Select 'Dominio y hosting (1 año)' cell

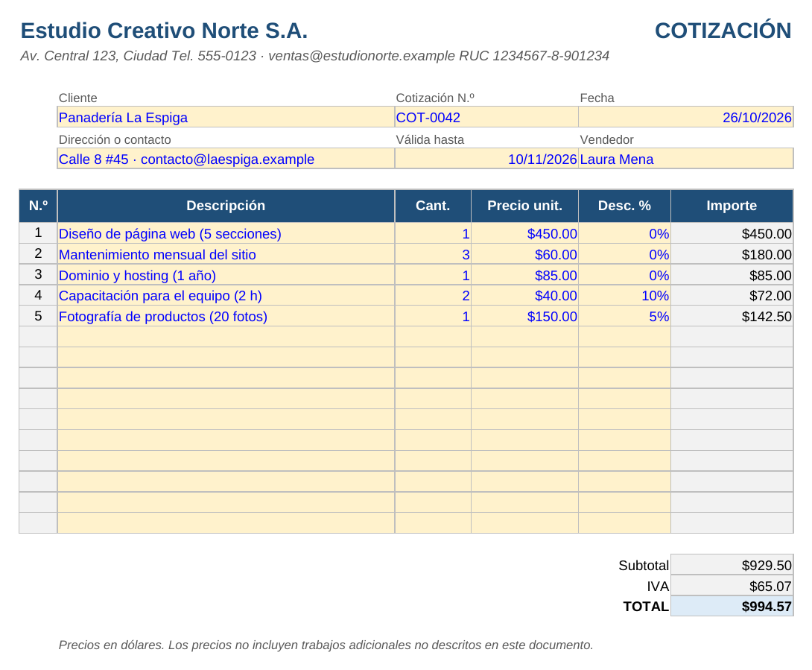coord(226,274)
